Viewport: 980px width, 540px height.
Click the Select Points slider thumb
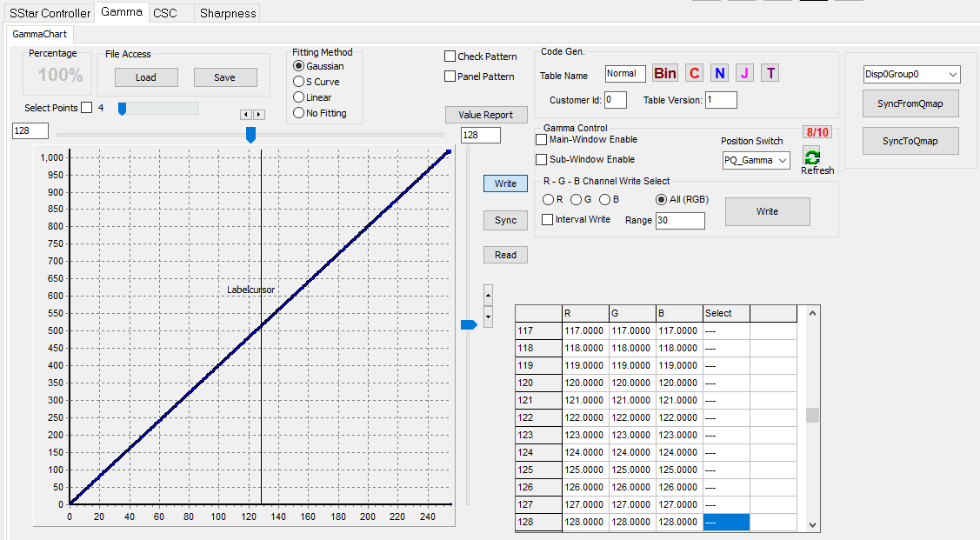click(x=123, y=109)
